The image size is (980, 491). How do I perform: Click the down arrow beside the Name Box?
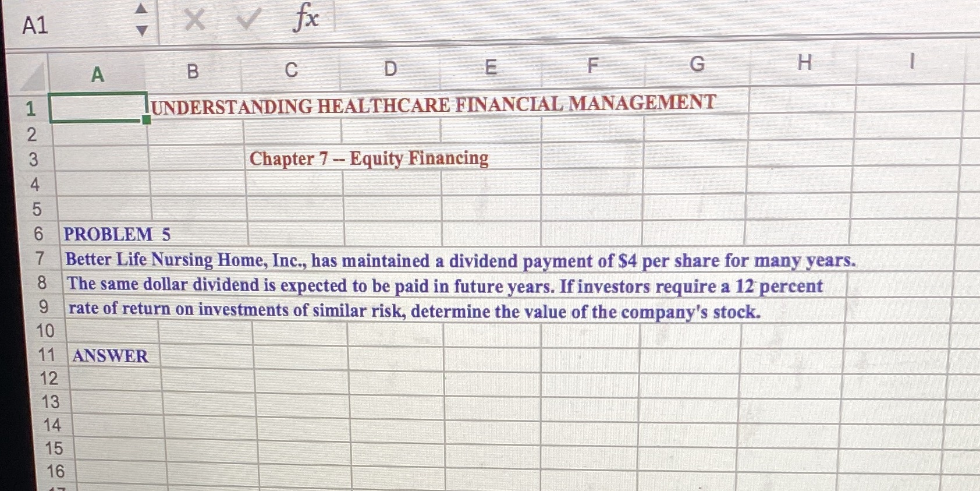[141, 28]
